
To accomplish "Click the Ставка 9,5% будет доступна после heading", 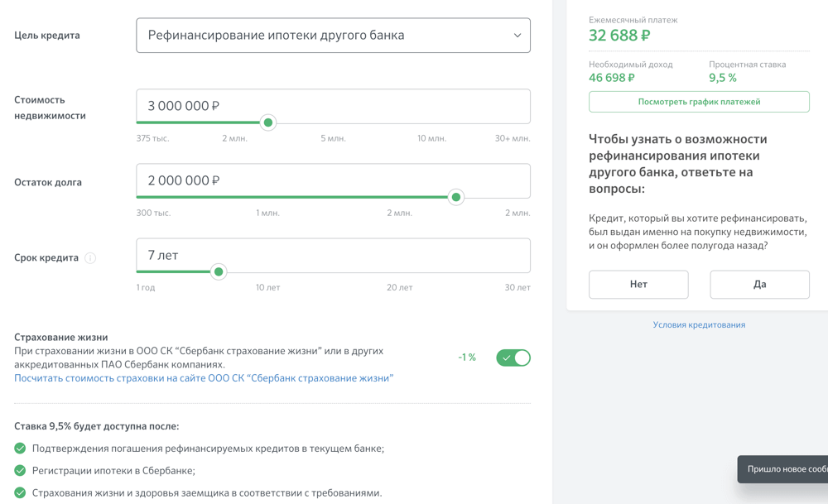I will pyautogui.click(x=97, y=426).
